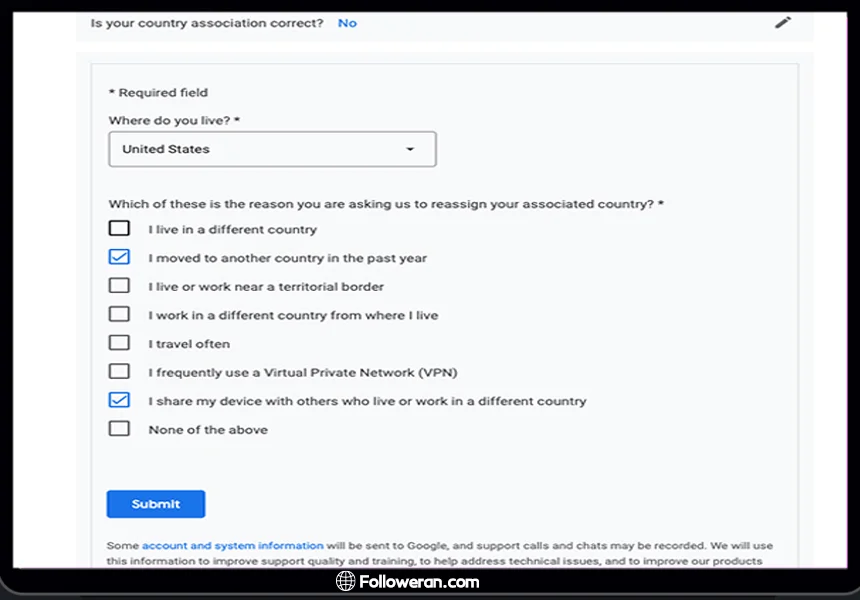Select the United States combo box
860x600 pixels.
point(272,149)
